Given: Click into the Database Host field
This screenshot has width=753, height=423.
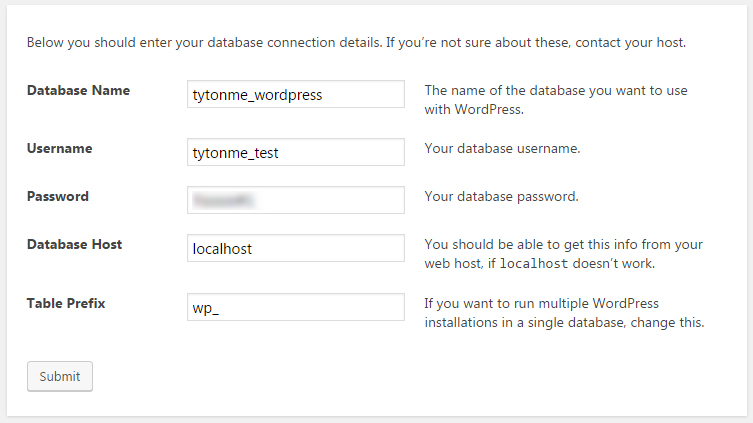Looking at the screenshot, I should (x=295, y=248).
